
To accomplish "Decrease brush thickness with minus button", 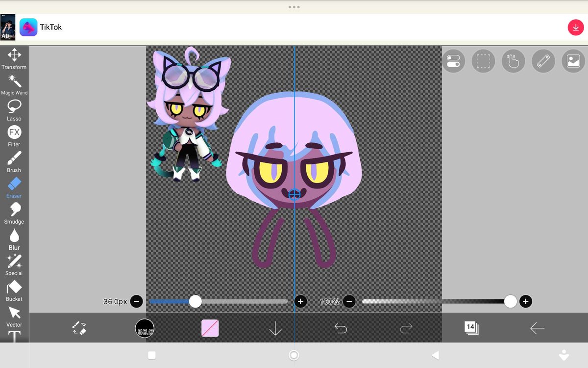I will [x=137, y=301].
